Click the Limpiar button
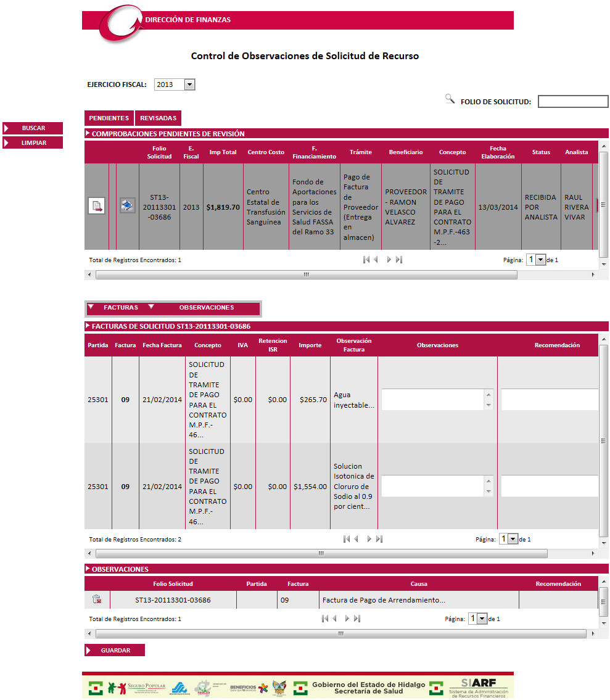610x700 pixels. tap(33, 143)
